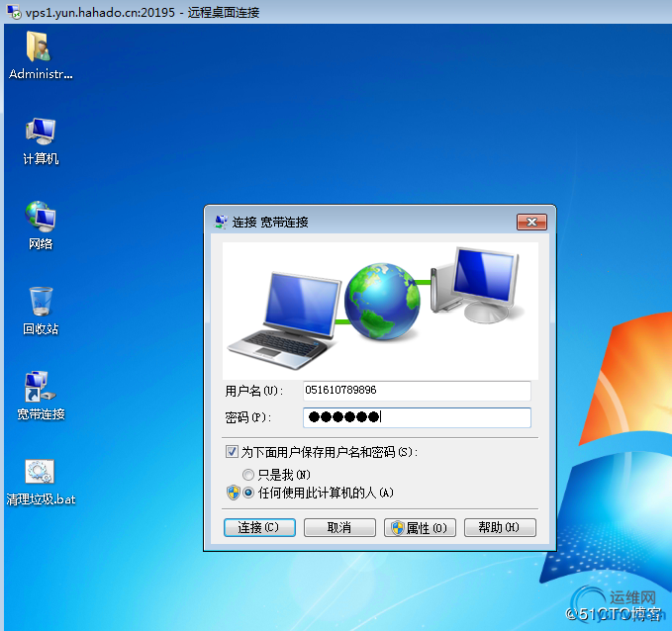Click the shield icon beside 任何使用此计算机的人

(x=234, y=493)
